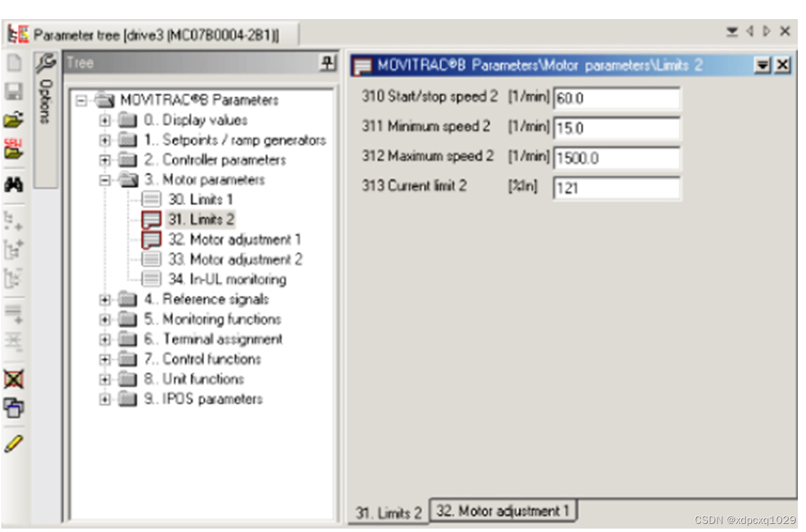
Task: Click the 311 Minimum speed 2 input field
Action: click(616, 128)
